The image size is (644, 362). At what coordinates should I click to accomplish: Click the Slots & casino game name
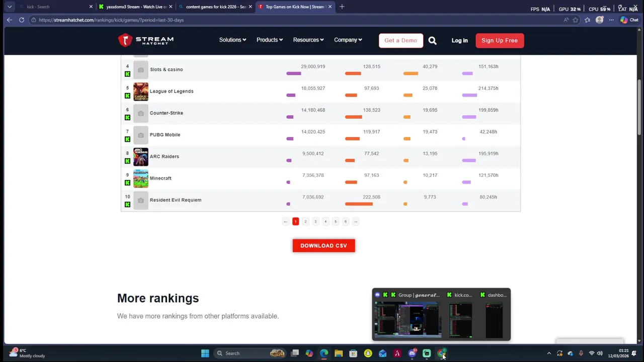pyautogui.click(x=166, y=69)
